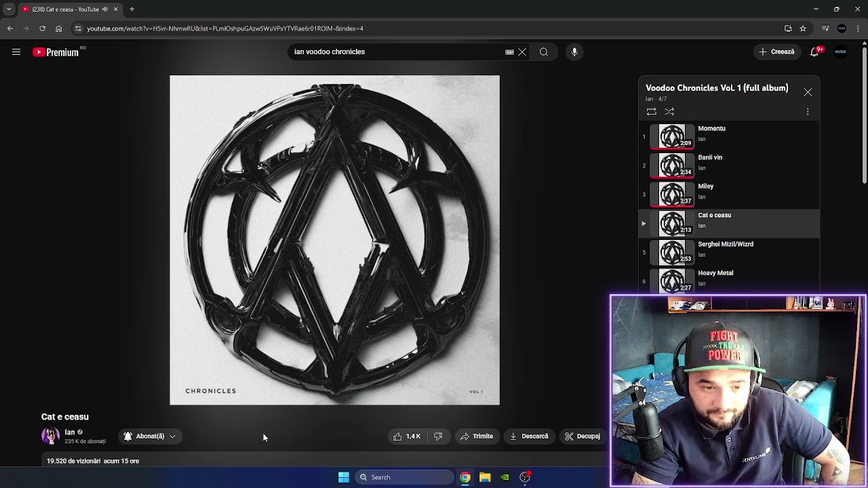Open browser home page
Image resolution: width=868 pixels, height=488 pixels.
coord(58,28)
